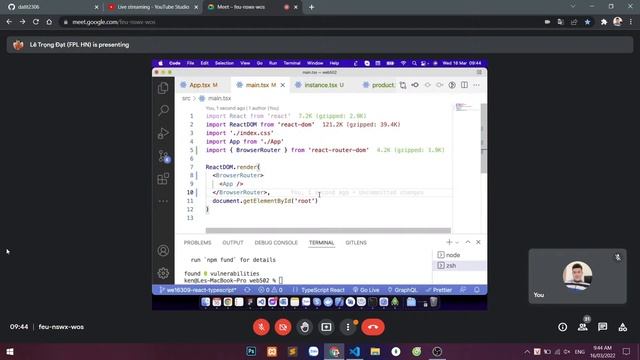Screen dimensions: 640x360
Task: Open chat with everyone panel
Action: [x=602, y=327]
